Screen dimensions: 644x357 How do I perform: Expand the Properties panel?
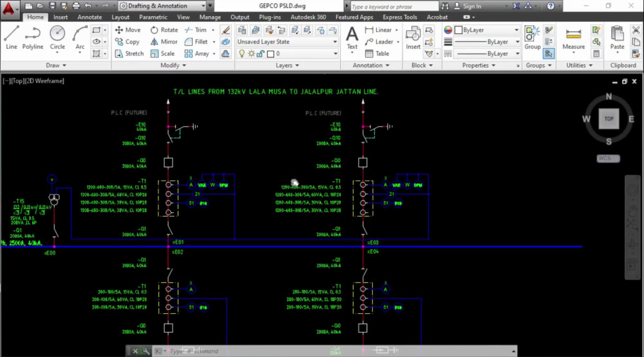pyautogui.click(x=478, y=65)
